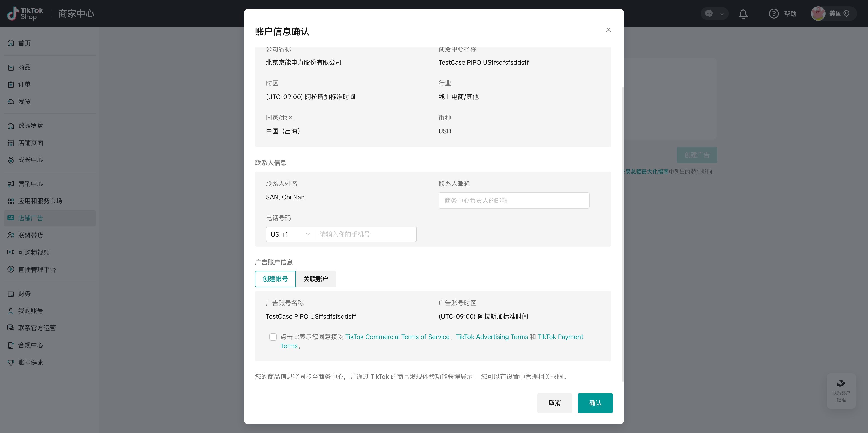Switch to the 关联账户 tab

[x=316, y=279]
